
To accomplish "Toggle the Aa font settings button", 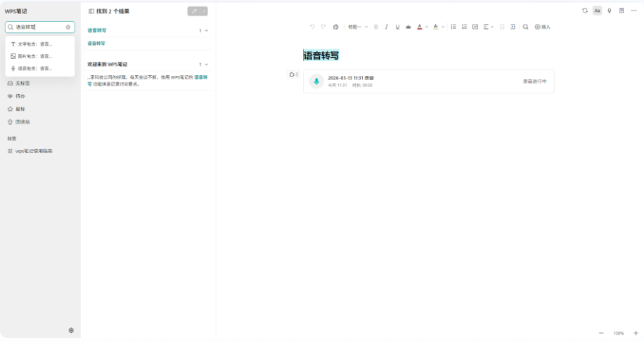I will coord(597,11).
